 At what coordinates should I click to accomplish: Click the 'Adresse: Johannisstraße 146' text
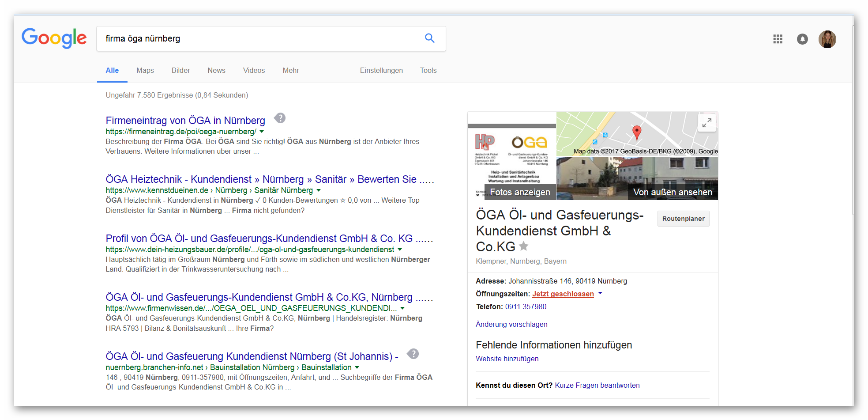[551, 281]
